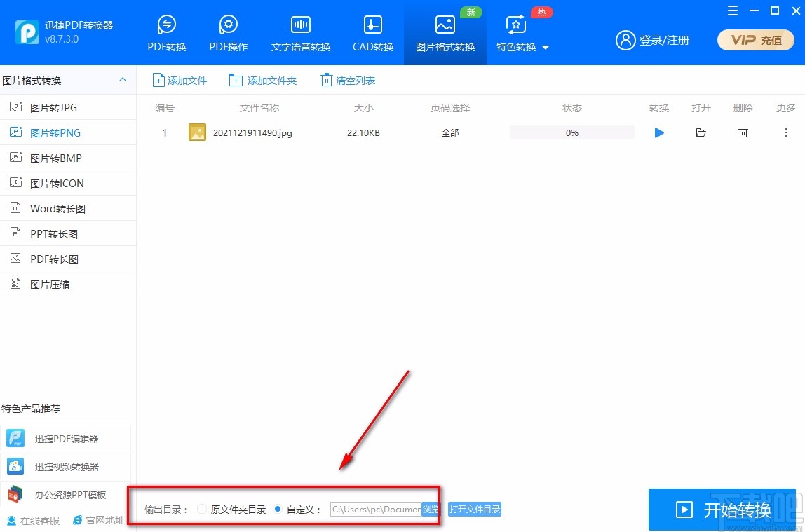Viewport: 805px width, 532px height.
Task: Switch to CAD转换 function
Action: pyautogui.click(x=372, y=32)
